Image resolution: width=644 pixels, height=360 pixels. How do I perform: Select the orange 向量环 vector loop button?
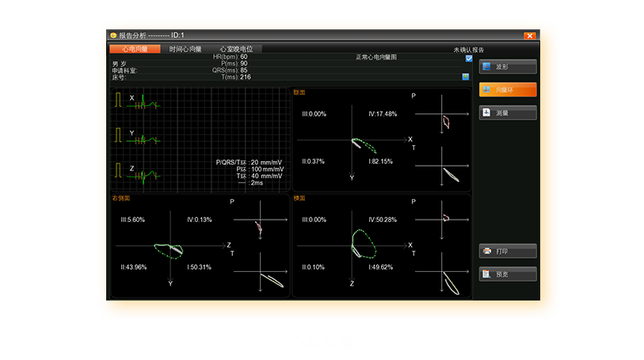tap(508, 90)
